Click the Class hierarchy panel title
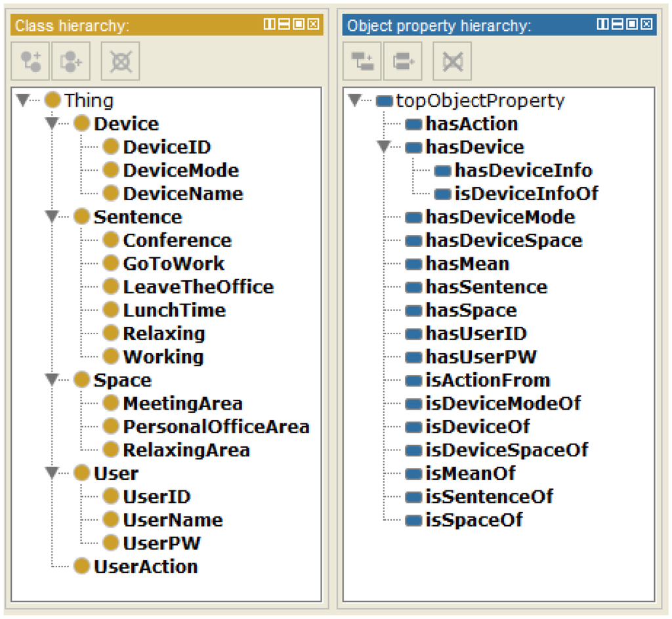The width and height of the screenshot is (672, 619). pos(72,26)
